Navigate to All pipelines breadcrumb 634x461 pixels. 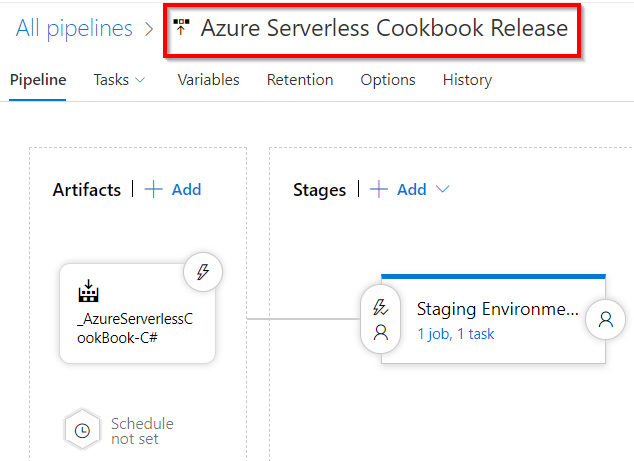(74, 28)
